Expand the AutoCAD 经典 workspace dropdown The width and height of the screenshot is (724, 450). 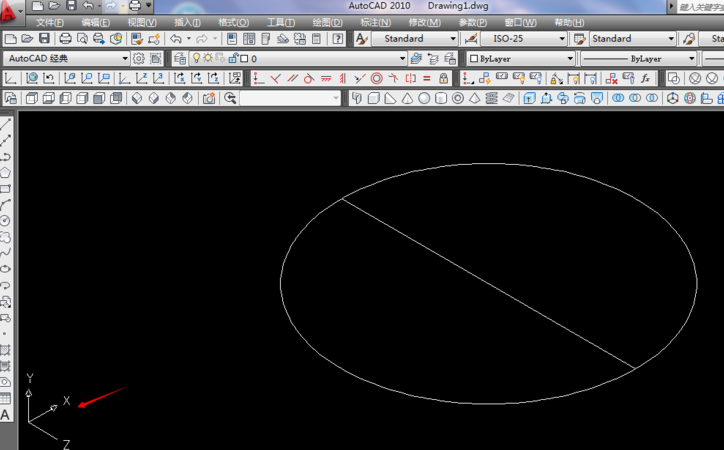[125, 59]
